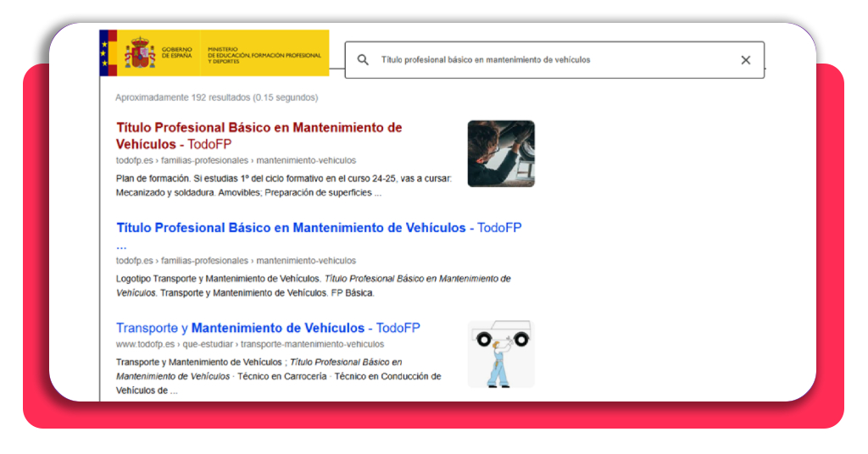Open the Gobierno de España ministry logo
The height and width of the screenshot is (454, 868).
[214, 53]
